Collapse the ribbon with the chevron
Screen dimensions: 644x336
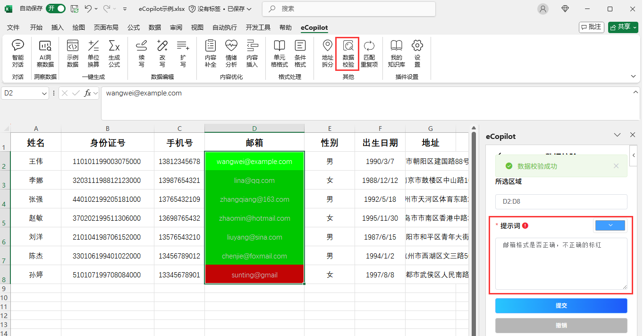click(x=633, y=76)
